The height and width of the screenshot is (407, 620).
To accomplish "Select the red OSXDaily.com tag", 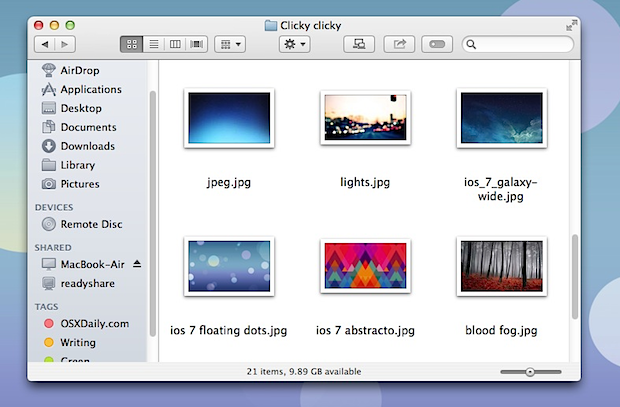I will tap(87, 324).
